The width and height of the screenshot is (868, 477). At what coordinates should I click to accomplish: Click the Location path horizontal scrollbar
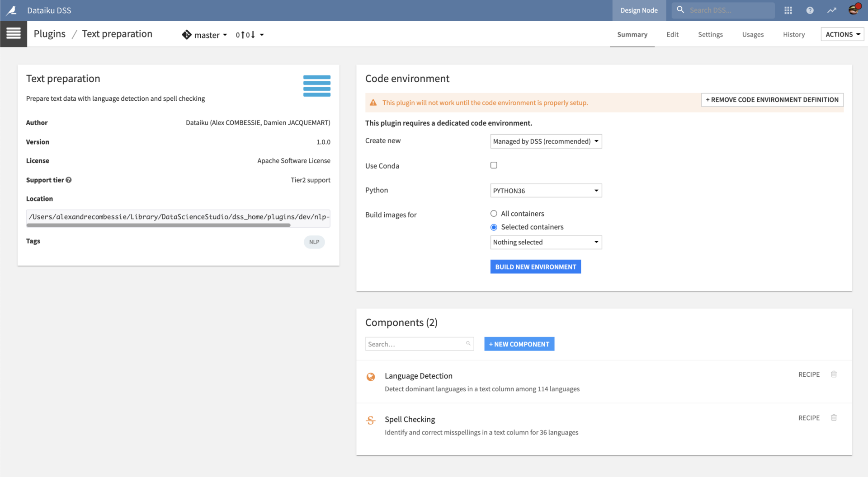158,225
